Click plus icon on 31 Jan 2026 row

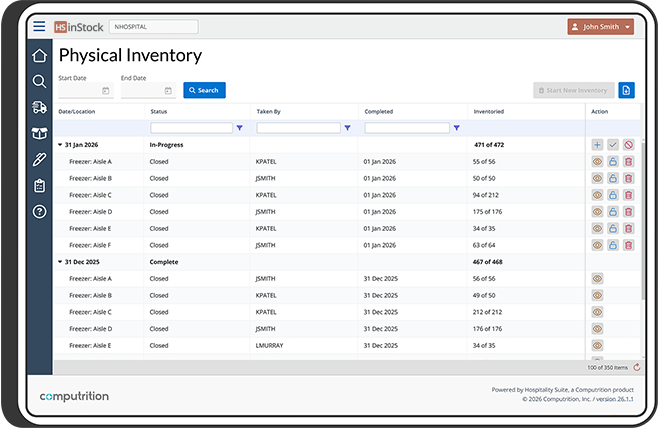[x=597, y=145]
